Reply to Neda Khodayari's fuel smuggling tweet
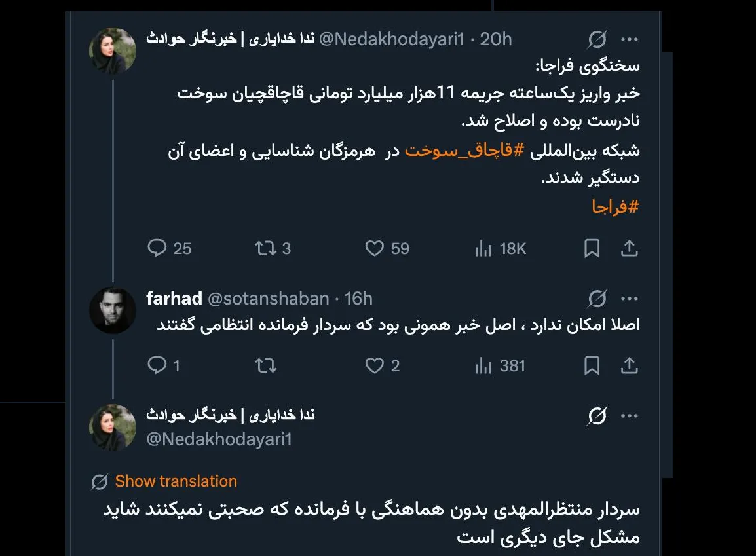 point(158,249)
